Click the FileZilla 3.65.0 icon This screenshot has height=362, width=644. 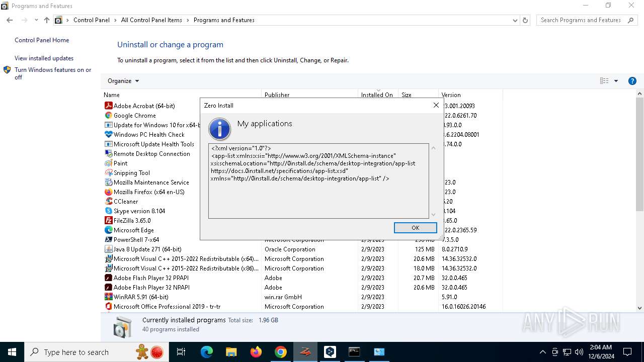pos(108,220)
